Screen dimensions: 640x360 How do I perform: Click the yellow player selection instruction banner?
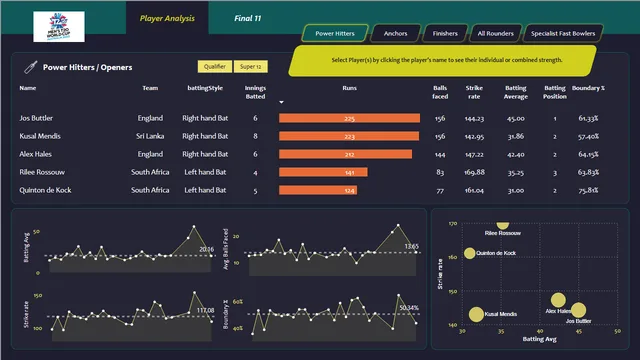(x=443, y=60)
